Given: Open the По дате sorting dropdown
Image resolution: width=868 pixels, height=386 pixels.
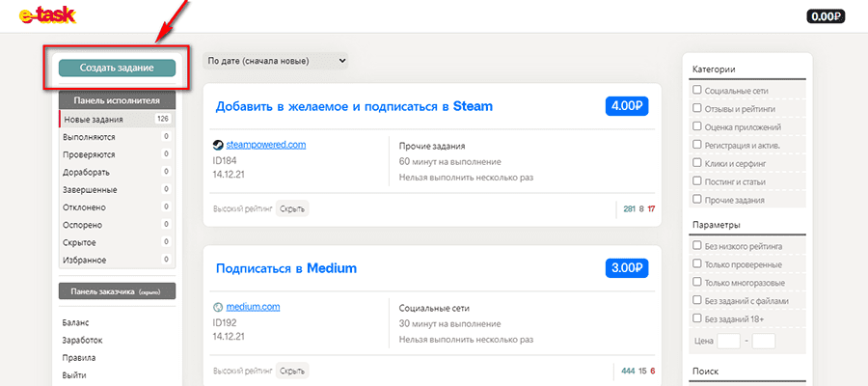Looking at the screenshot, I should 275,61.
